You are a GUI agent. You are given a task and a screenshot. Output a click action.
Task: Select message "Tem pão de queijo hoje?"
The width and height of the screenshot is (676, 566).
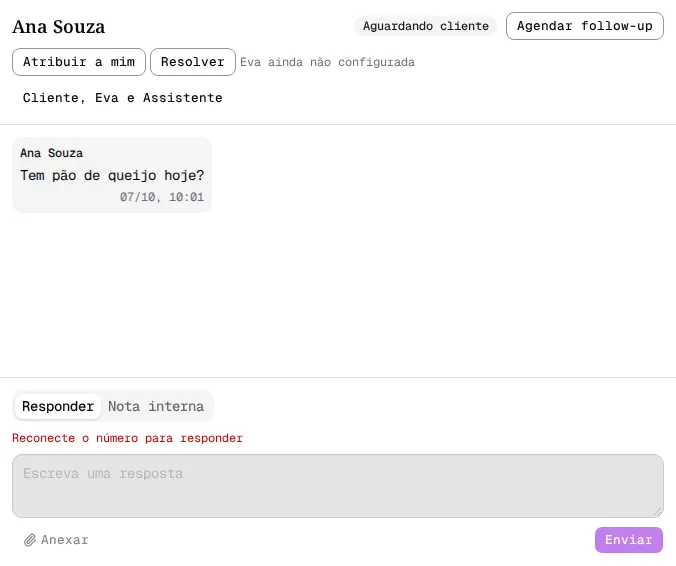tap(112, 175)
